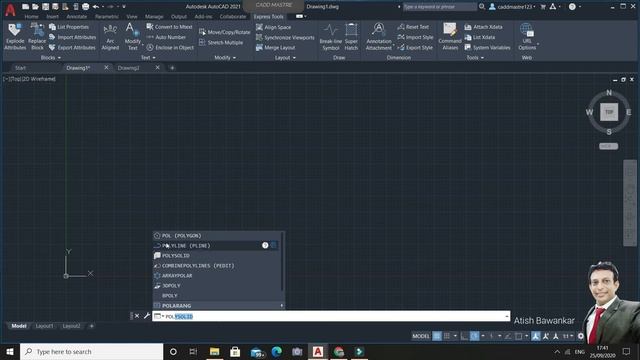Open the Parametric ribbon tab
Screen dimensions: 640x360
click(x=107, y=17)
